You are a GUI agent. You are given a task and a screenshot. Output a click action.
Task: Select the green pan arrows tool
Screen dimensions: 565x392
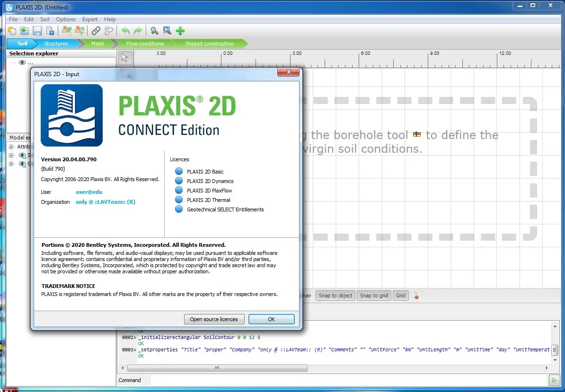tap(180, 31)
